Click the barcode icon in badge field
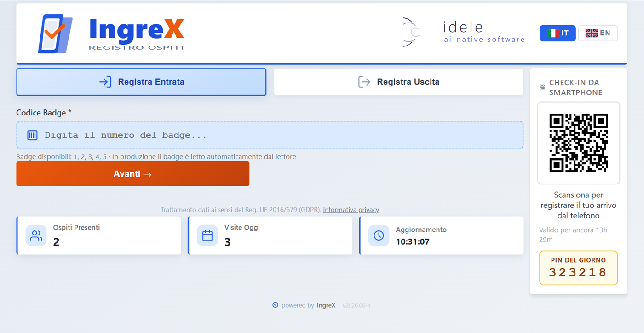This screenshot has height=333, width=644. click(32, 135)
